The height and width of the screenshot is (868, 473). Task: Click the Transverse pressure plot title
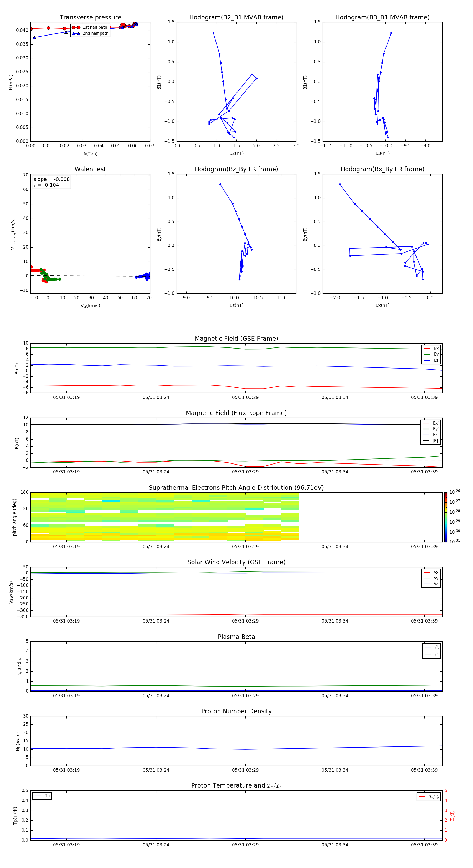coord(90,18)
